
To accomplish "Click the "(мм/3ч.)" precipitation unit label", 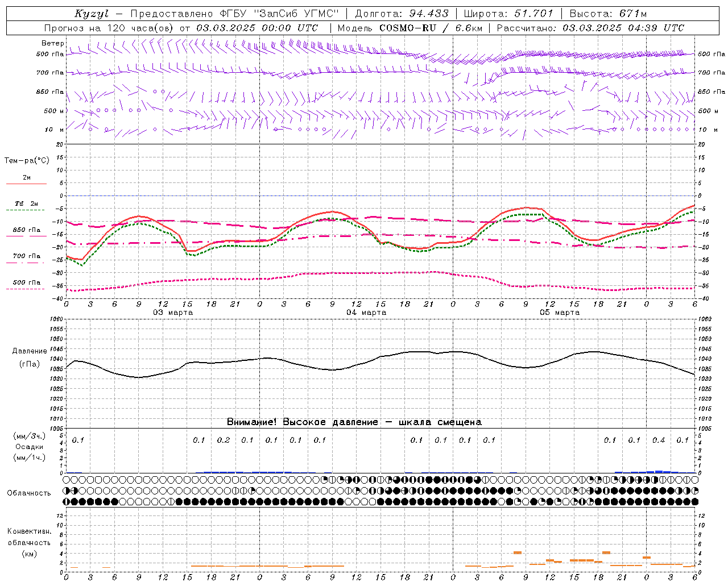I will (x=30, y=436).
